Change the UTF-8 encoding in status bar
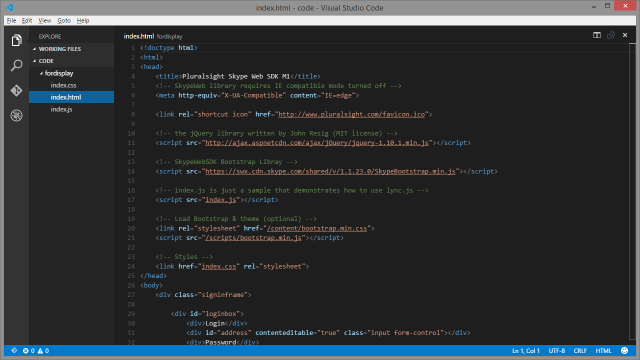 pos(557,351)
